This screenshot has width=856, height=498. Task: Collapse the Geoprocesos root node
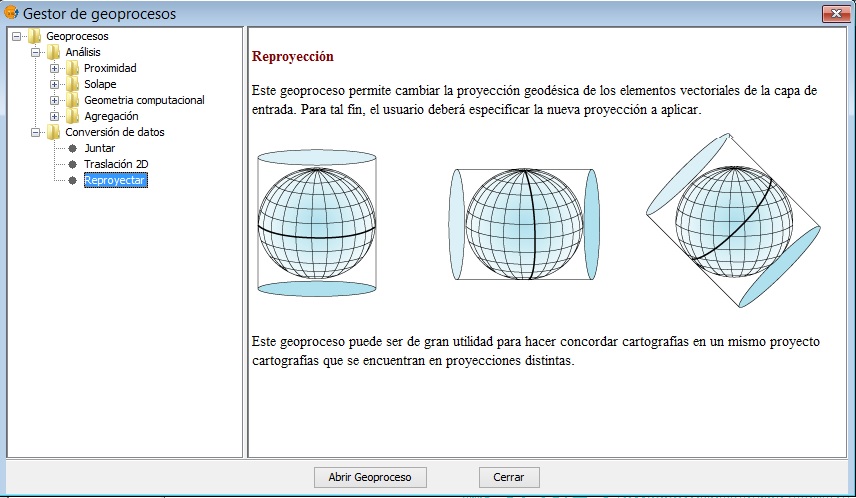(17, 37)
